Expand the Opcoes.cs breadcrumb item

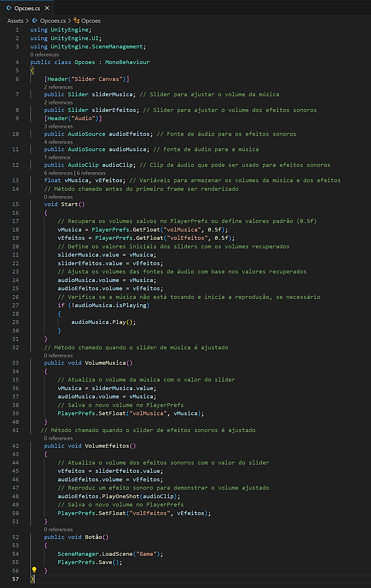53,21
